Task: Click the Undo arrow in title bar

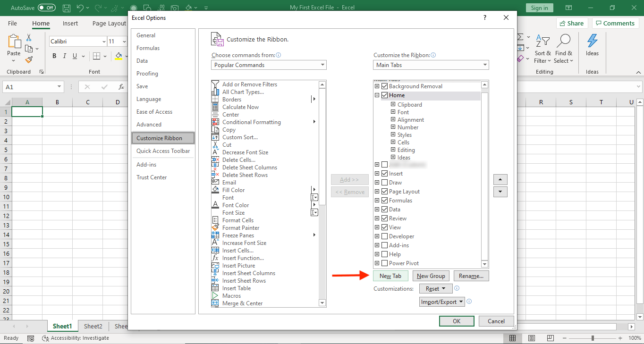Action: 80,8
